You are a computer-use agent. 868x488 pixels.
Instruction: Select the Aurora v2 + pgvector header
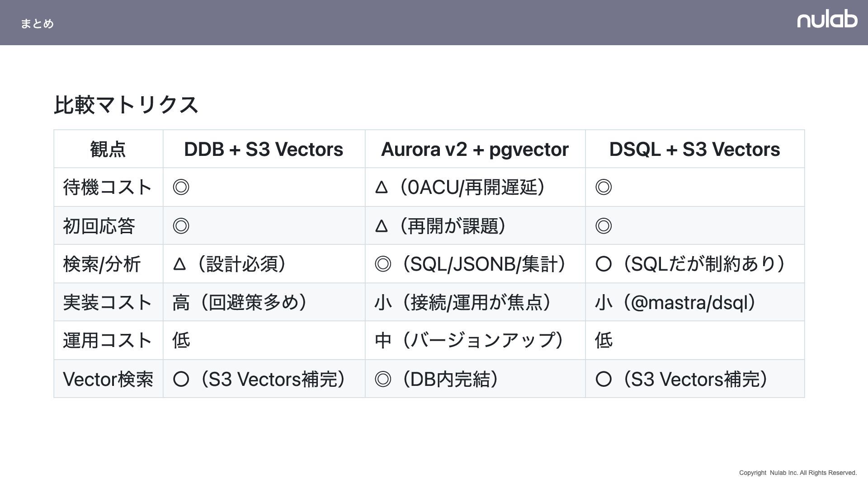[x=475, y=149]
